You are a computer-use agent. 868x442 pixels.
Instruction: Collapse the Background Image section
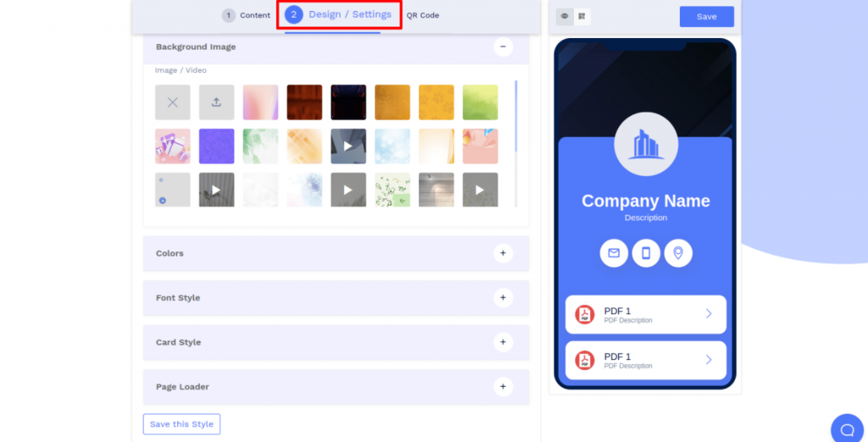503,47
